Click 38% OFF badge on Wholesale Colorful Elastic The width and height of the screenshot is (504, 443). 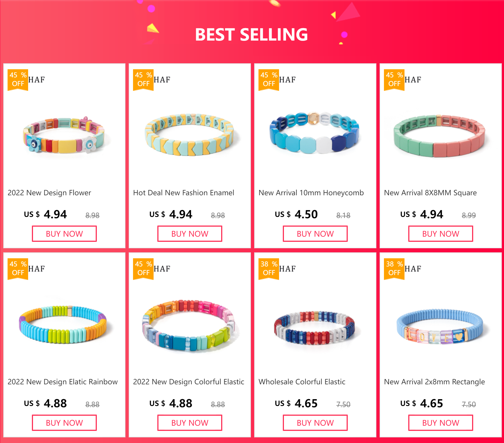[x=269, y=269]
